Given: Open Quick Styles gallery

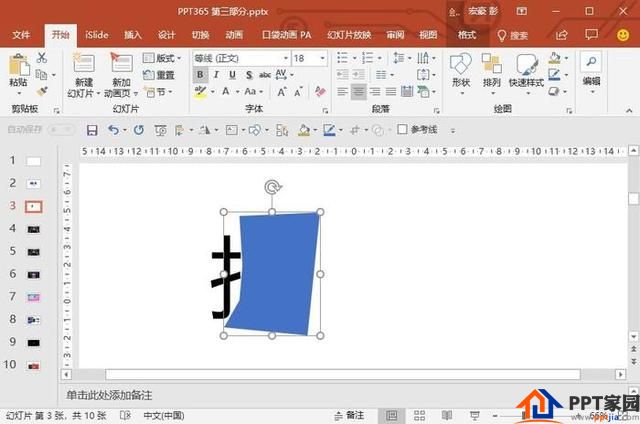Looking at the screenshot, I should click(527, 74).
